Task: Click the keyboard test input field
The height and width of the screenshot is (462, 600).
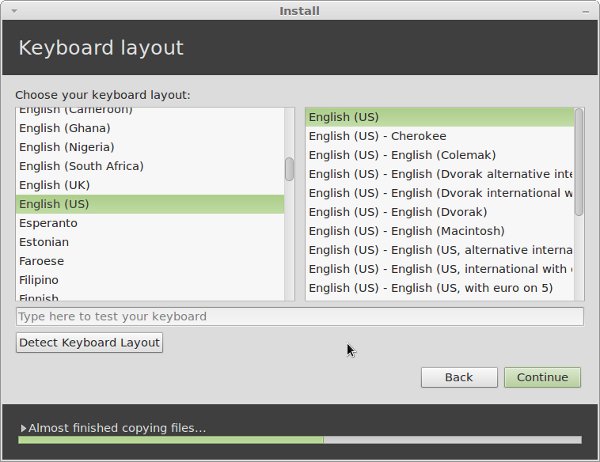Action: click(x=300, y=316)
